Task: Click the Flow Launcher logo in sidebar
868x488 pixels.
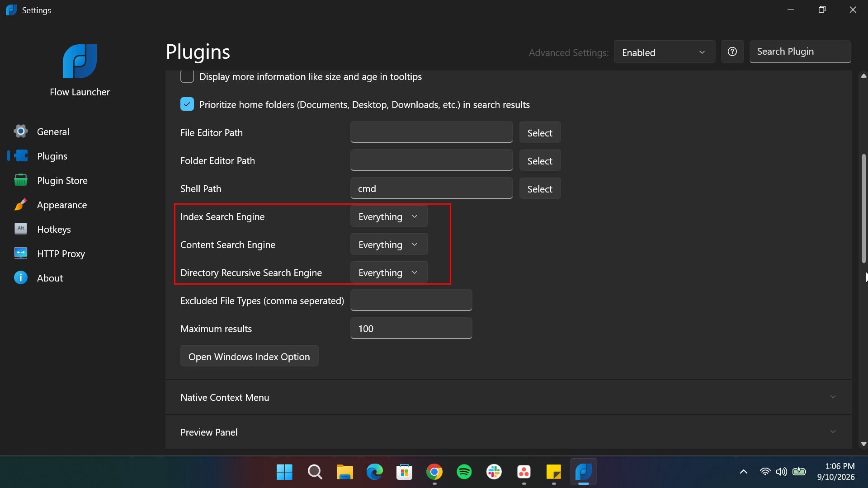Action: pos(80,61)
